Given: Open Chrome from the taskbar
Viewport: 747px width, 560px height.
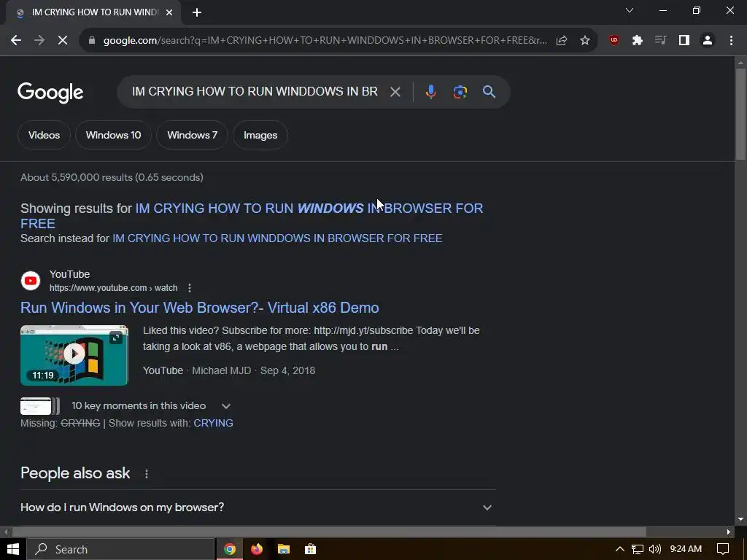Looking at the screenshot, I should click(230, 549).
